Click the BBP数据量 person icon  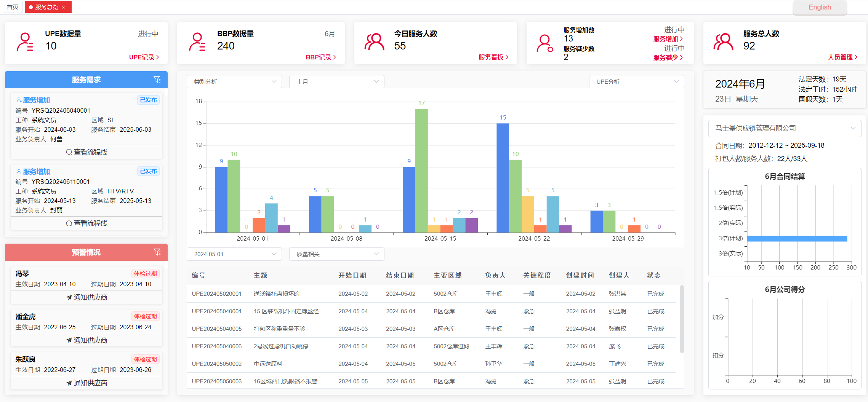point(197,42)
